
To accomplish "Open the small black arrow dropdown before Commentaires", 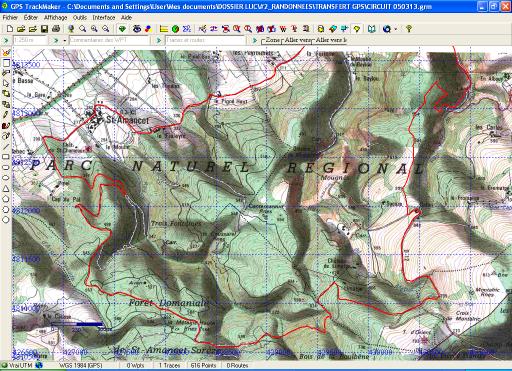I will [65, 40].
